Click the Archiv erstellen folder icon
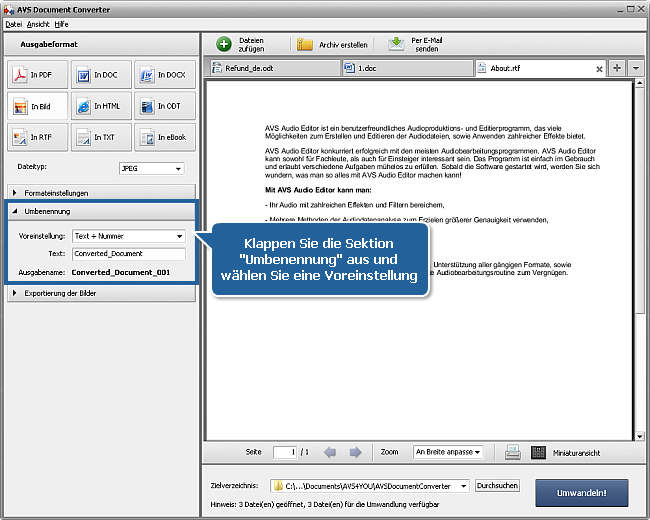Screen dimensions: 650x520 pos(305,44)
